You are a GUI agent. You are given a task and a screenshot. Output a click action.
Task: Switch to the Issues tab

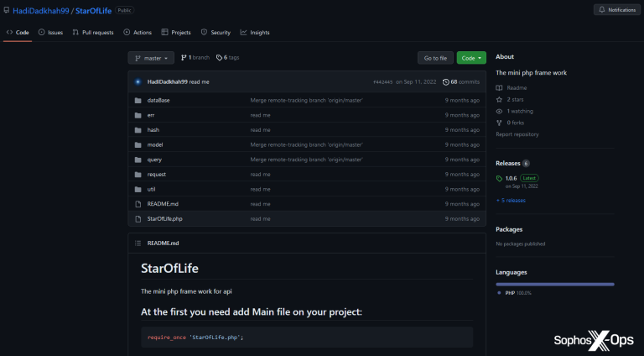[x=50, y=33]
